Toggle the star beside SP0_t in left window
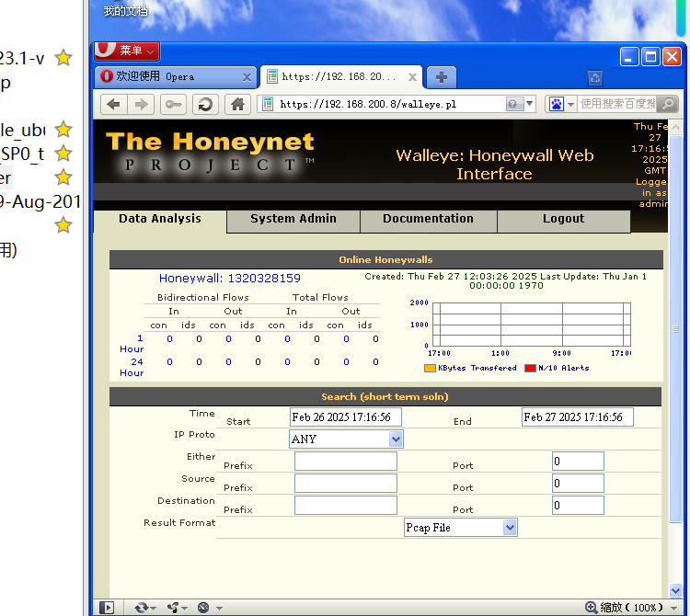Image resolution: width=690 pixels, height=616 pixels. point(63,154)
